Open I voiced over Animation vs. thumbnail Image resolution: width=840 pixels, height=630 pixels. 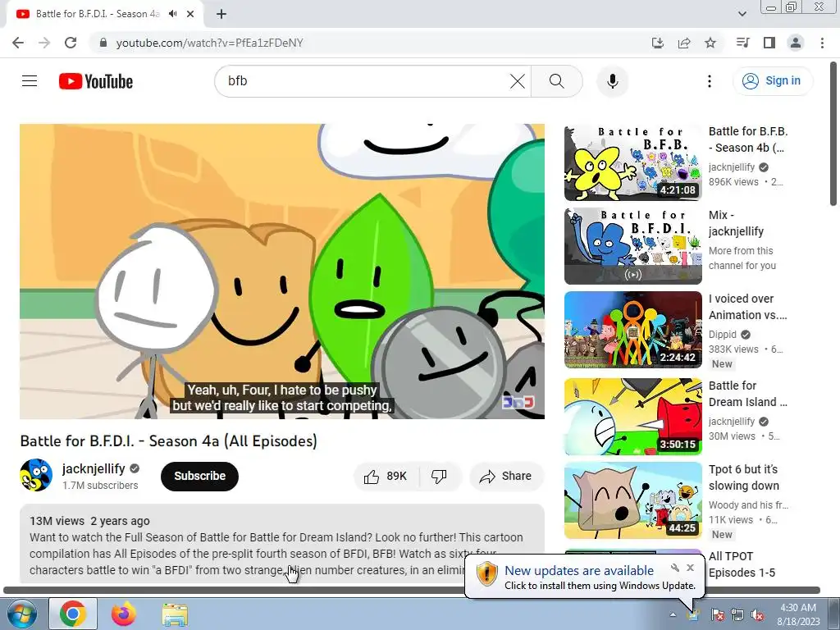coord(632,330)
